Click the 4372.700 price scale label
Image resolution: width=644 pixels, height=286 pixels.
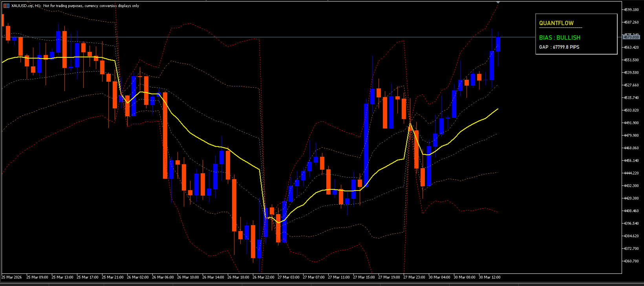click(x=631, y=249)
